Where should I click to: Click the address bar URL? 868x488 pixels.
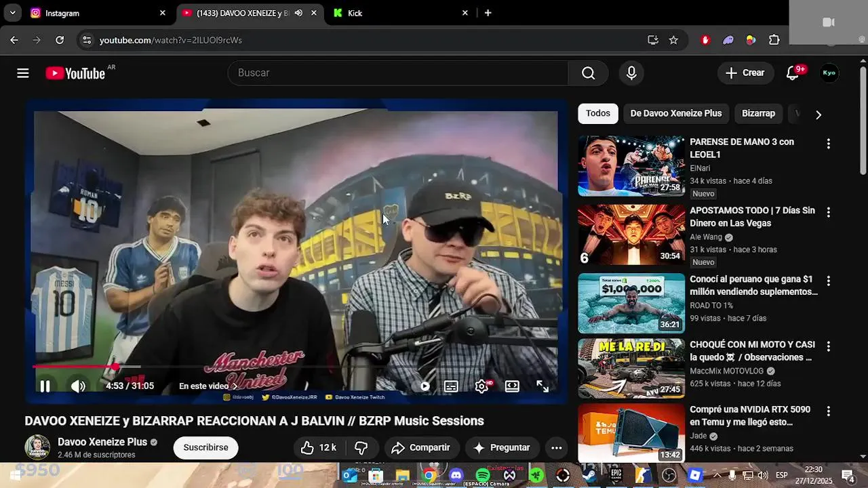tap(171, 40)
